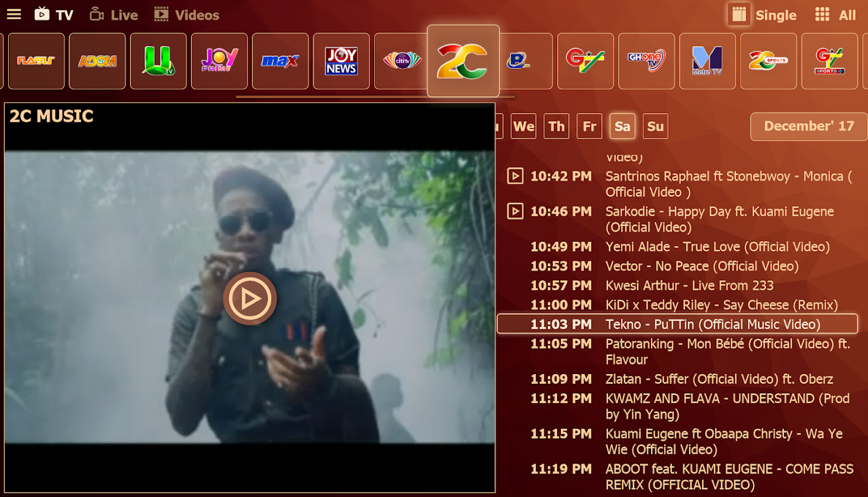Select Wednesday in the day picker
This screenshot has height=497, width=868.
pyautogui.click(x=524, y=126)
